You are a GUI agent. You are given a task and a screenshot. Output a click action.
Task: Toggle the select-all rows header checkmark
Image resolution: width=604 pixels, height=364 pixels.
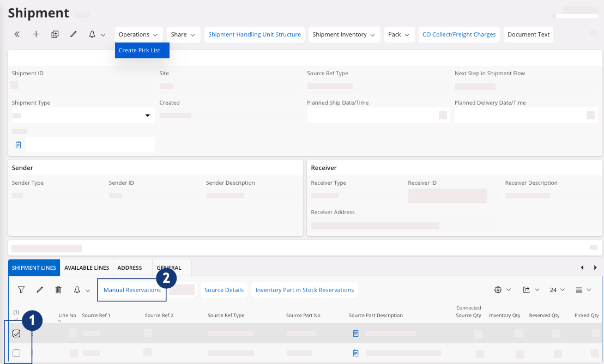point(16,319)
